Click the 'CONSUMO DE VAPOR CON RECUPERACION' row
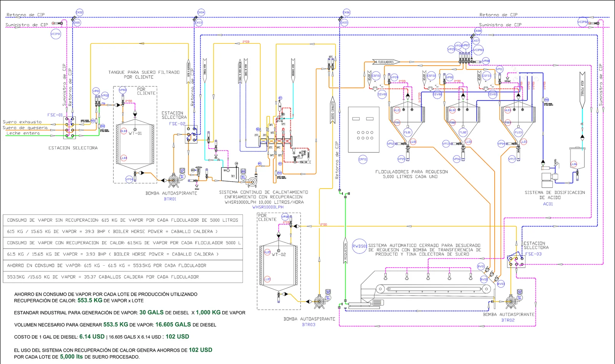 (x=123, y=243)
